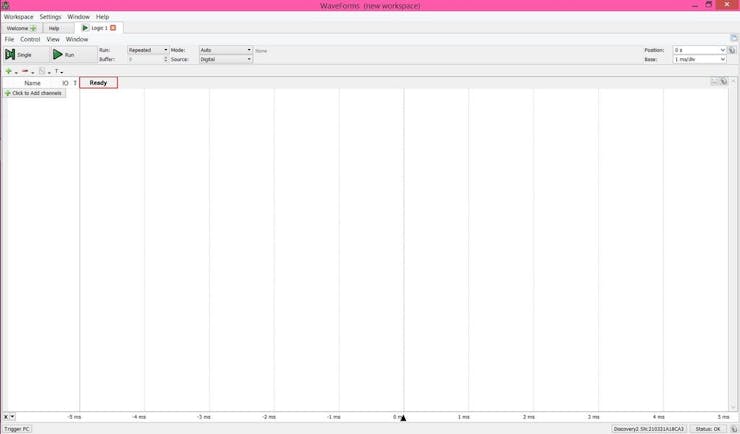Click the -5 ms time axis label
The width and height of the screenshot is (740, 434).
point(74,417)
